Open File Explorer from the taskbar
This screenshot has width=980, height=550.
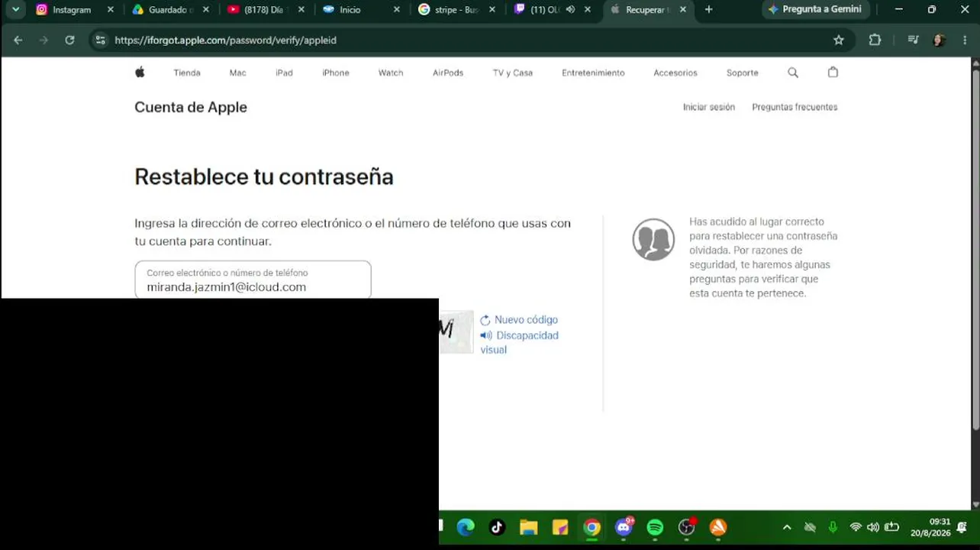528,527
